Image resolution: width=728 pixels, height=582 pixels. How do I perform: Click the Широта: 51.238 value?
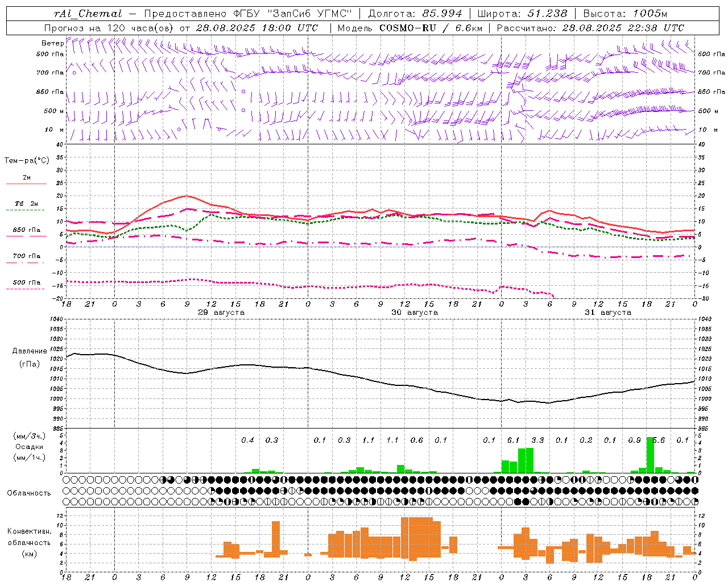click(x=522, y=14)
